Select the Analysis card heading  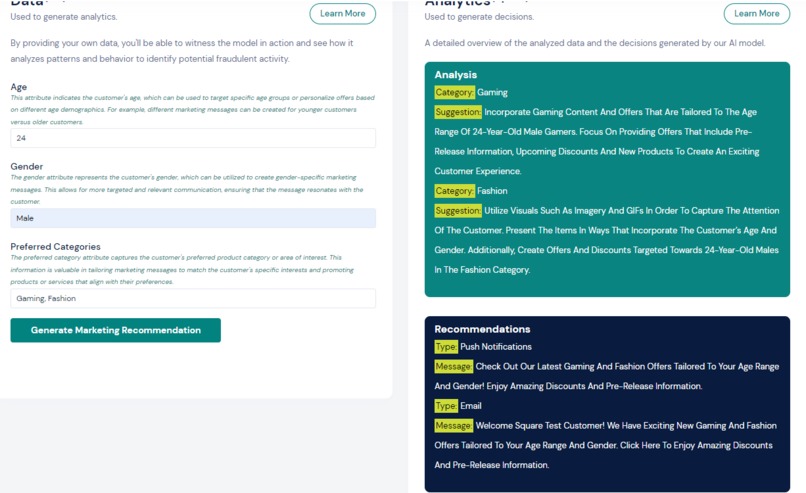coord(455,75)
